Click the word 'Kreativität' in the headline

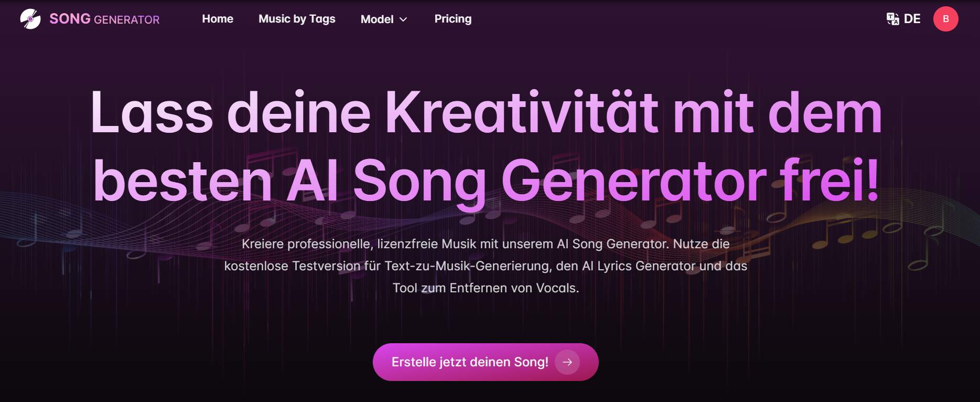[x=522, y=113]
